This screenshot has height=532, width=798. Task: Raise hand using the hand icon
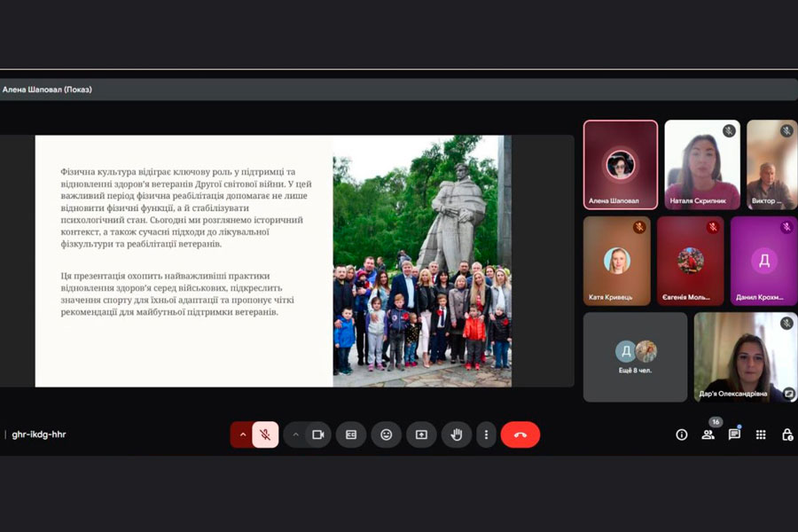coord(457,434)
